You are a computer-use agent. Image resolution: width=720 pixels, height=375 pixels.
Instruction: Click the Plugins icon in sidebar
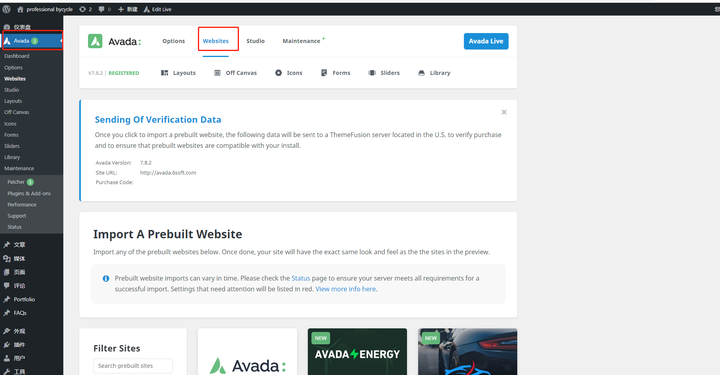click(x=6, y=345)
